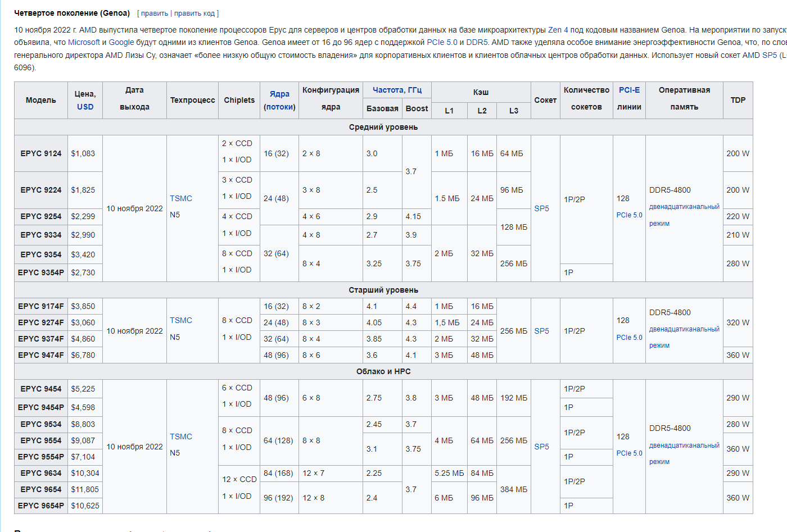This screenshot has width=787, height=532.
Task: Open the TSMC link in the «Облако и HPC» section
Action: point(181,436)
